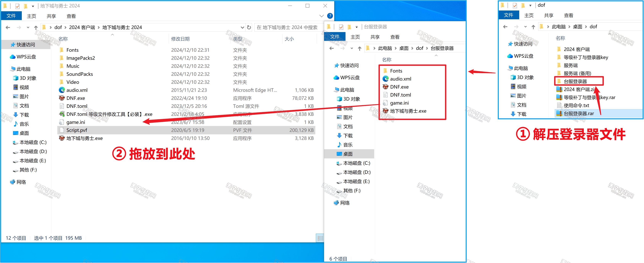Click the 本地磁盘 (C:) drive icon in main sidebar
The image size is (644, 263).
coord(16,143)
